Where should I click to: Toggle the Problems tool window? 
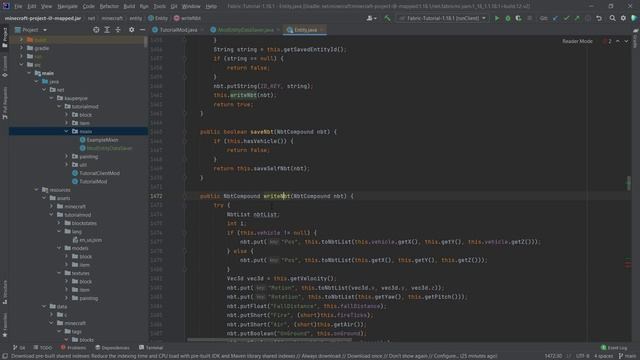pyautogui.click(x=73, y=348)
